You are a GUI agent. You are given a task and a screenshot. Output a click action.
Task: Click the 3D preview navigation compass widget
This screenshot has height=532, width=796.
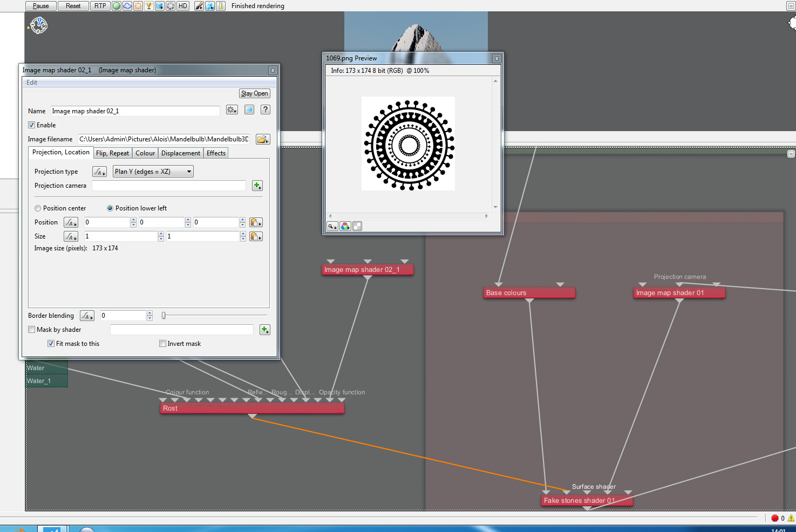click(39, 25)
